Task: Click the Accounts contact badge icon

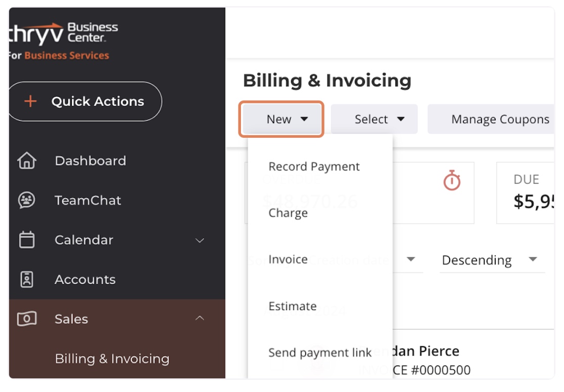Action: (27, 280)
